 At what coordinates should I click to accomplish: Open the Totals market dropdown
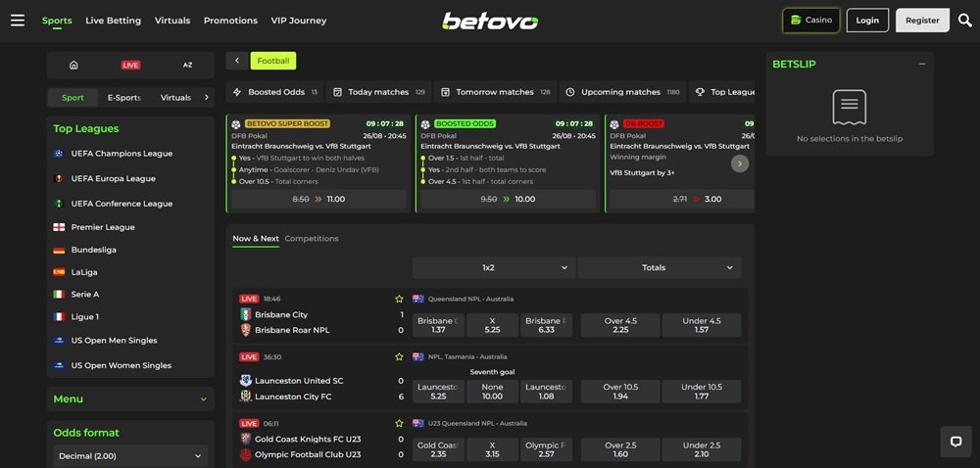point(660,267)
